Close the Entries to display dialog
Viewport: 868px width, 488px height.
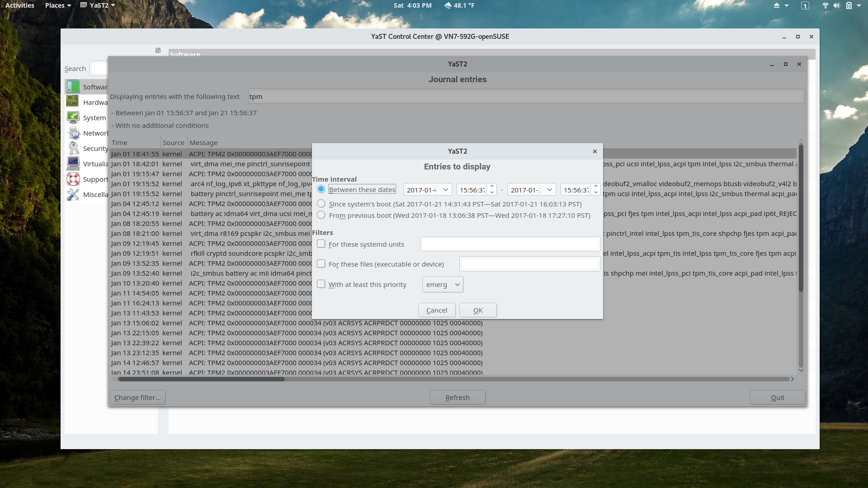coord(595,151)
